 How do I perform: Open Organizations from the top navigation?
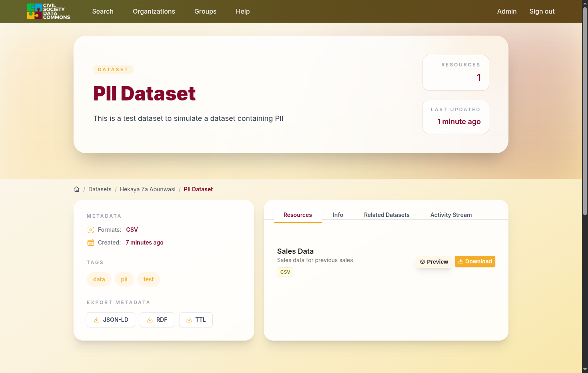pyautogui.click(x=154, y=11)
